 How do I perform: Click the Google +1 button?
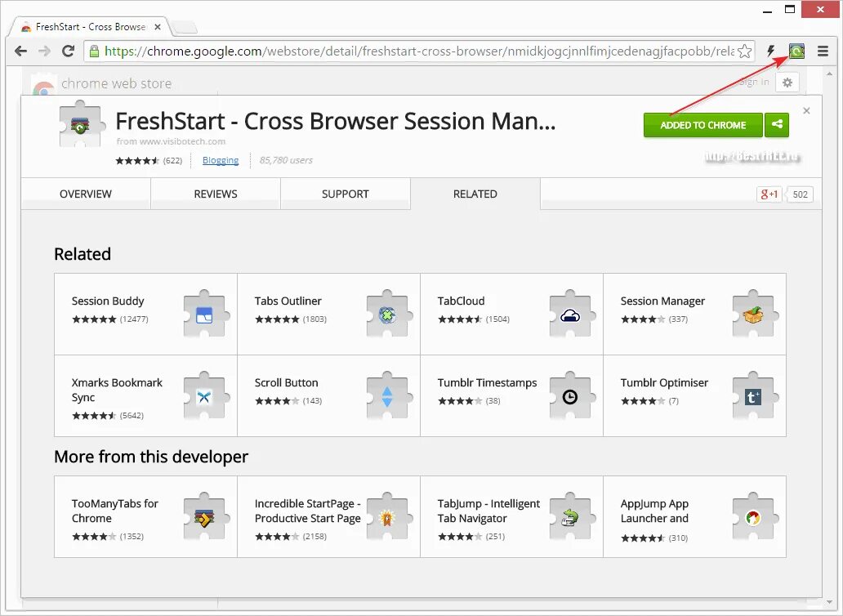(769, 194)
